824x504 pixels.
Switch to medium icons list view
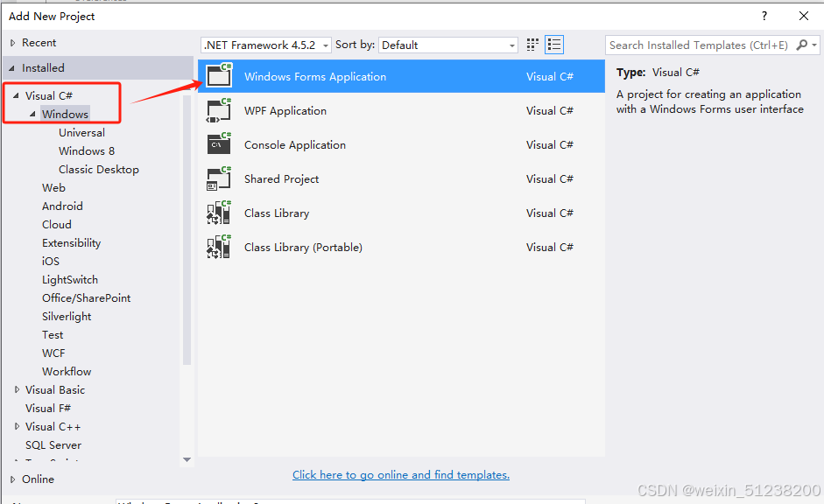click(554, 45)
